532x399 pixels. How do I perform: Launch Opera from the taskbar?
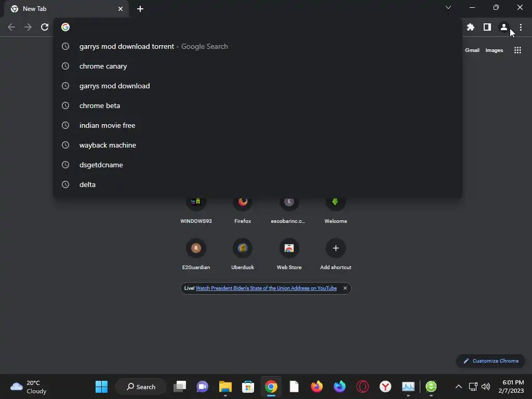(x=362, y=387)
